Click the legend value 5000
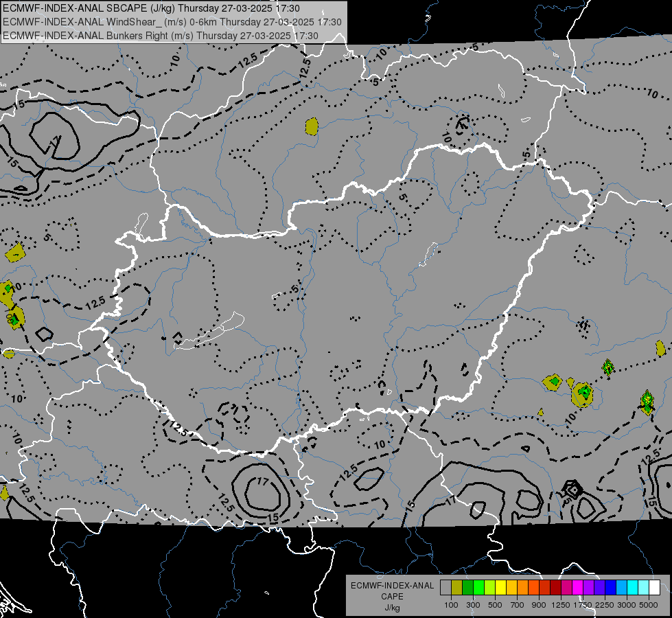The width and height of the screenshot is (672, 618). pos(649,605)
